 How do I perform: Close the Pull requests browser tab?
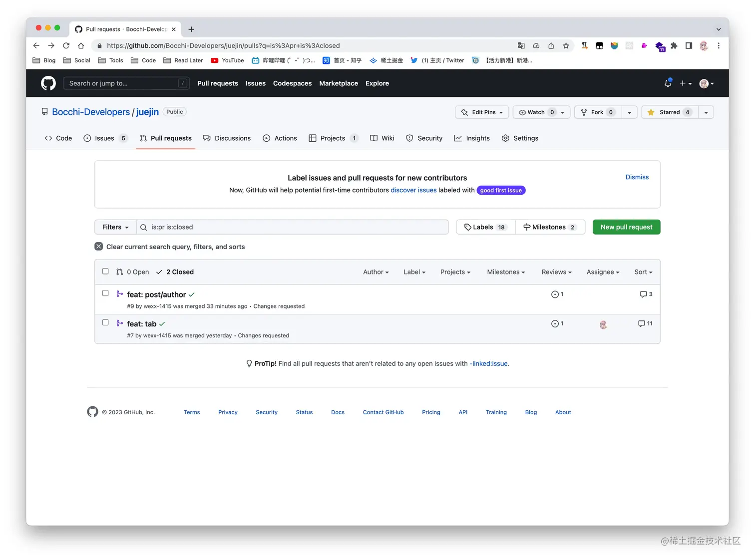173,29
